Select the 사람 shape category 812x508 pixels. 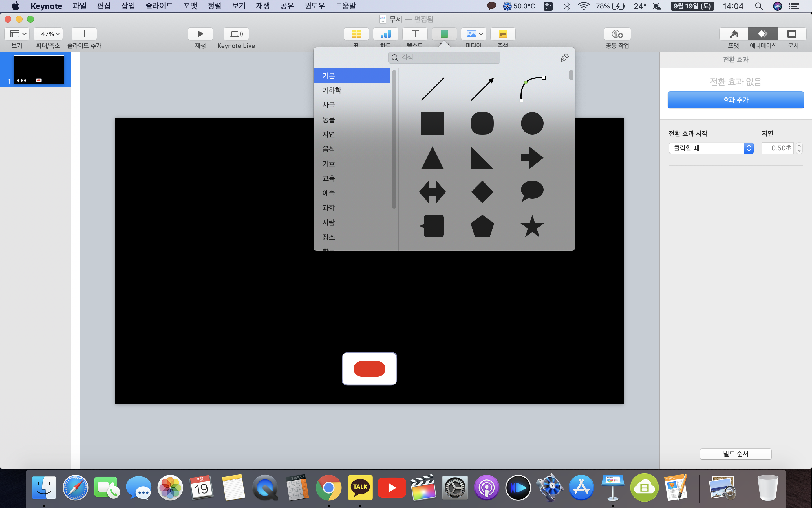(351, 222)
